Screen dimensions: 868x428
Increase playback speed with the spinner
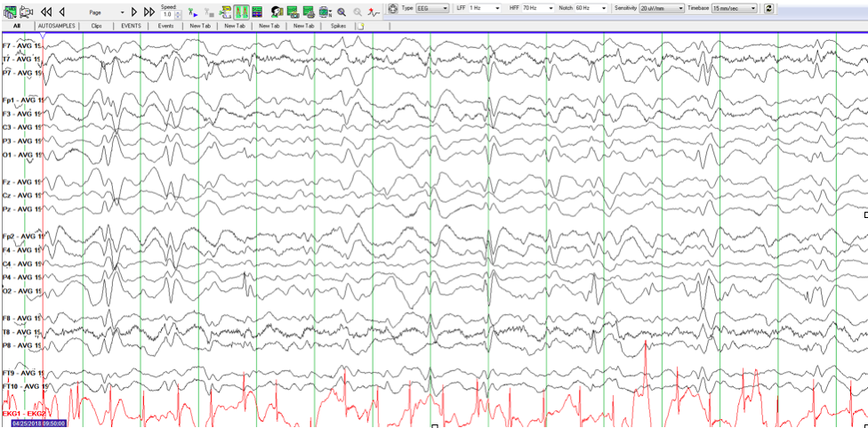pos(179,12)
